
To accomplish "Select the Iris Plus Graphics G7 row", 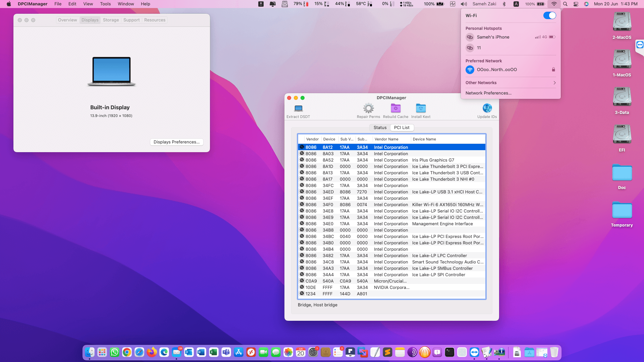I will click(392, 160).
